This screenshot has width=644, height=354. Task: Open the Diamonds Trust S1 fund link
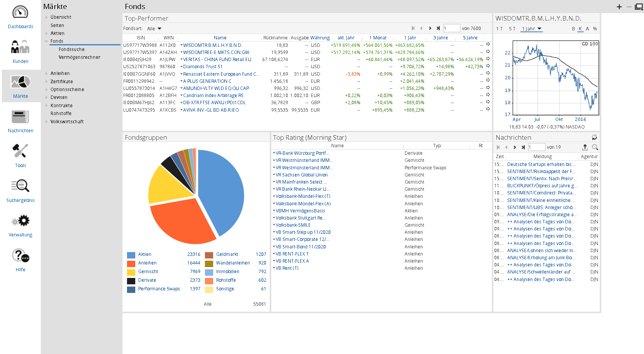click(203, 67)
